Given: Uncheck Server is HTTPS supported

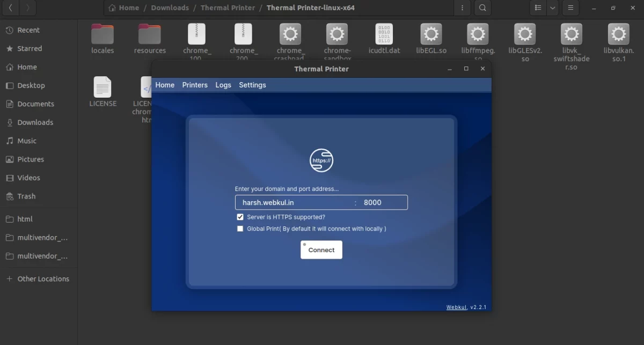Looking at the screenshot, I should pyautogui.click(x=240, y=217).
